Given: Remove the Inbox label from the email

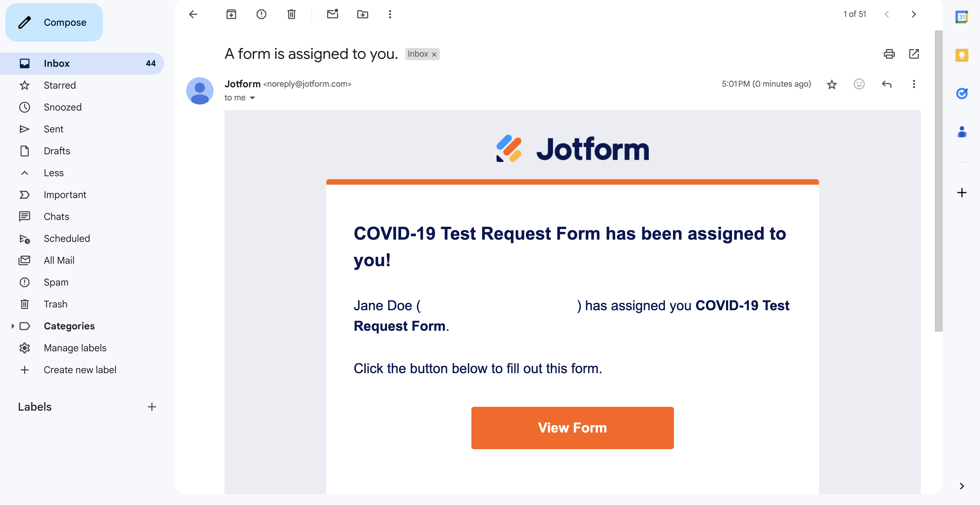Looking at the screenshot, I should tap(434, 54).
